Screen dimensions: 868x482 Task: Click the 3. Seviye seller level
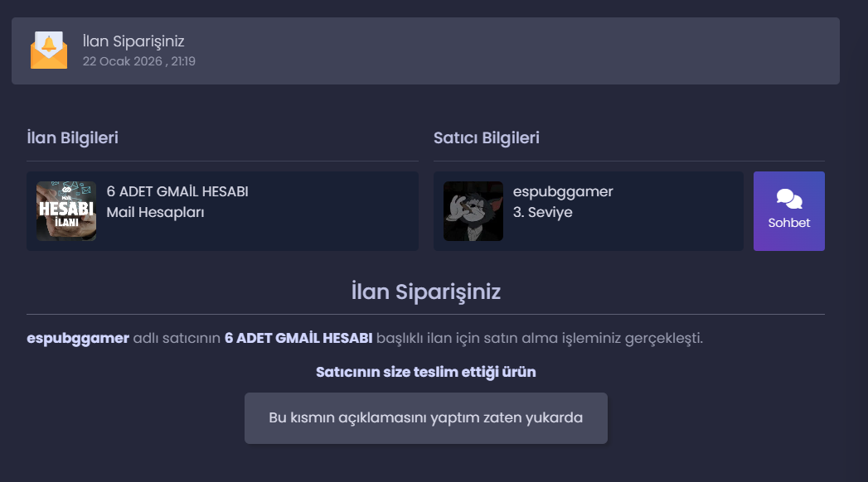(x=542, y=212)
